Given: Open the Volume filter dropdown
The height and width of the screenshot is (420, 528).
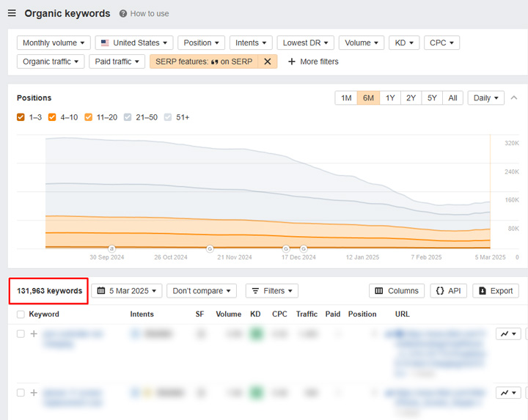Looking at the screenshot, I should point(362,43).
